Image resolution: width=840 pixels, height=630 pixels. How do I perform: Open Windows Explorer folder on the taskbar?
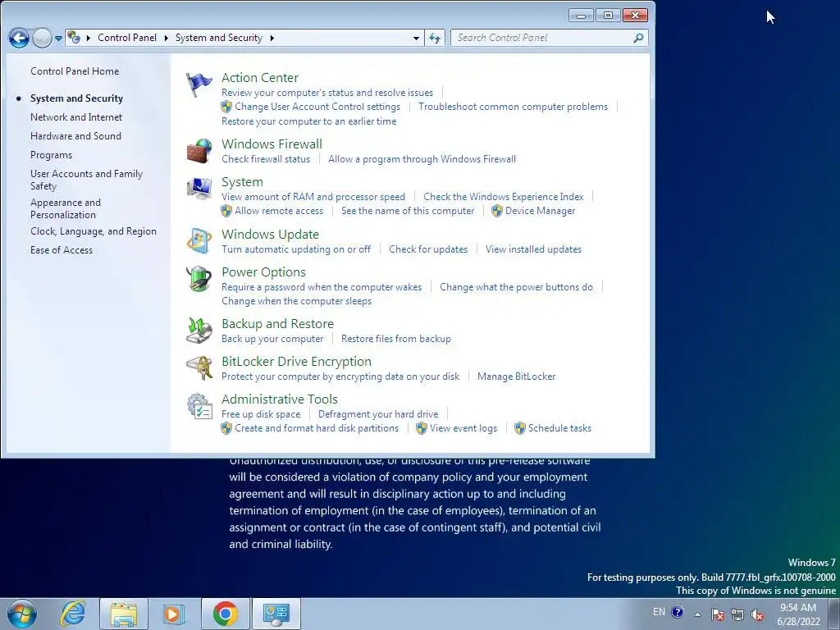[x=124, y=614]
